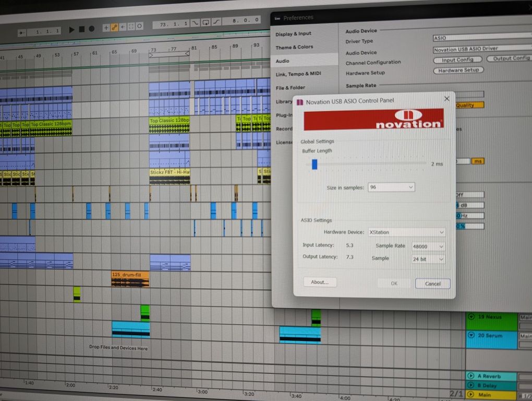Click bar 85 in the beat ruler

[214, 47]
